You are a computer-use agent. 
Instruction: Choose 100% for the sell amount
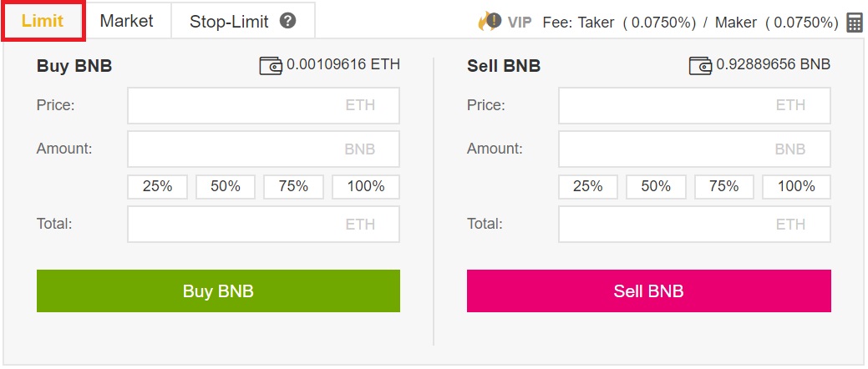tap(796, 187)
